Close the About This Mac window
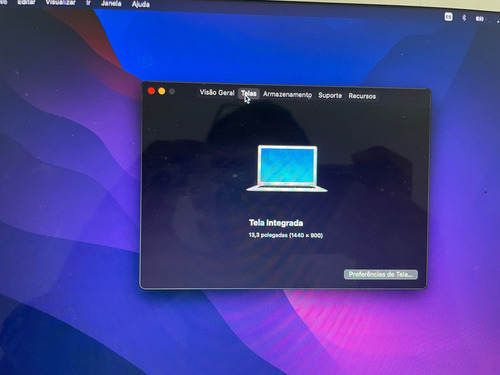This screenshot has width=500, height=375. [x=151, y=91]
